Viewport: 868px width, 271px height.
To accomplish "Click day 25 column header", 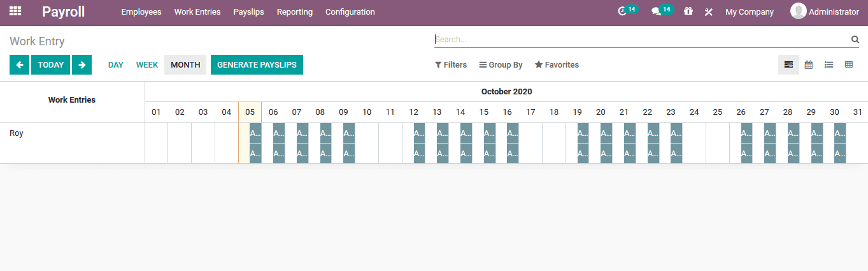I will tap(718, 112).
